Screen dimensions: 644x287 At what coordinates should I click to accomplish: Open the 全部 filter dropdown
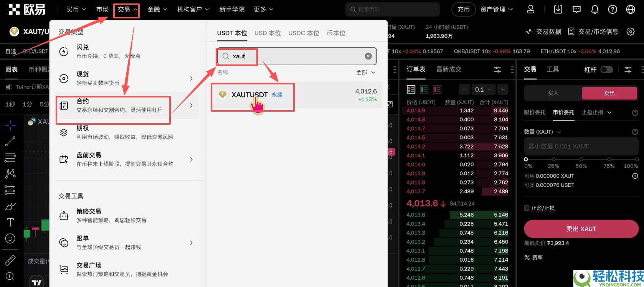point(366,72)
